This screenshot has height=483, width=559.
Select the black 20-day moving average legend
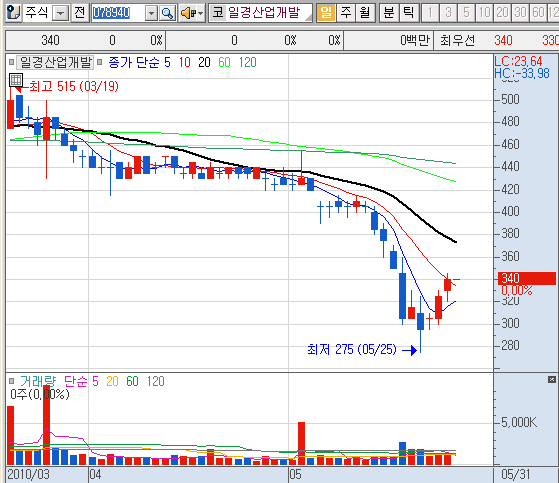point(204,62)
